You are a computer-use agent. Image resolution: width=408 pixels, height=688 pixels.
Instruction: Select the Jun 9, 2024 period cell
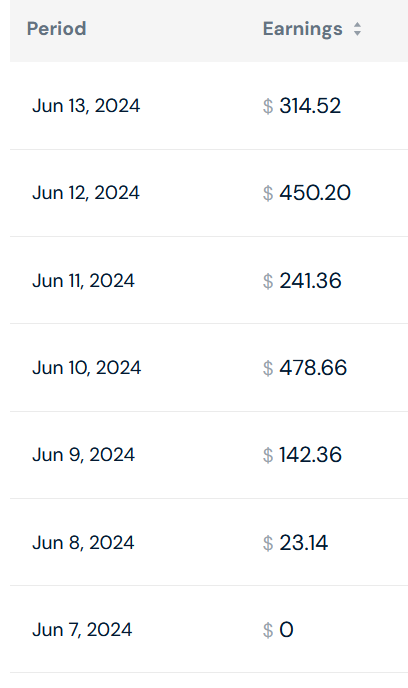pos(83,455)
